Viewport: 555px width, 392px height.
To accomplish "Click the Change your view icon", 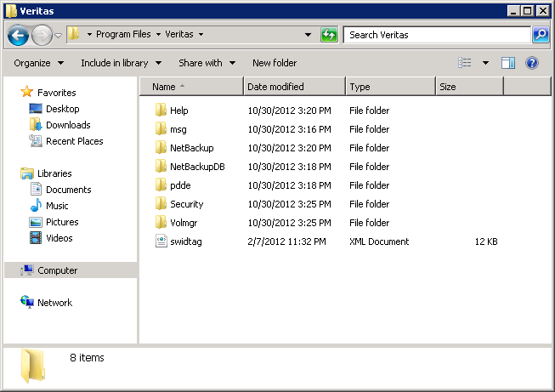I will coord(465,63).
